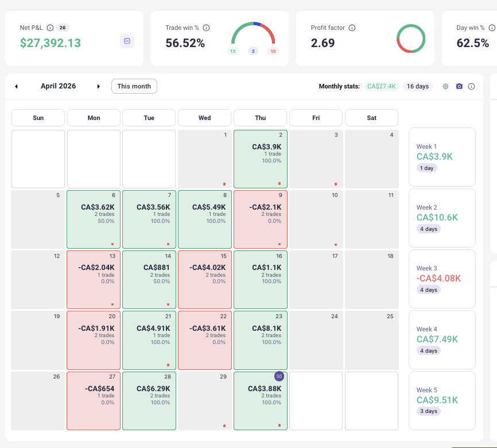Select the Week 1 summary card

(442, 157)
